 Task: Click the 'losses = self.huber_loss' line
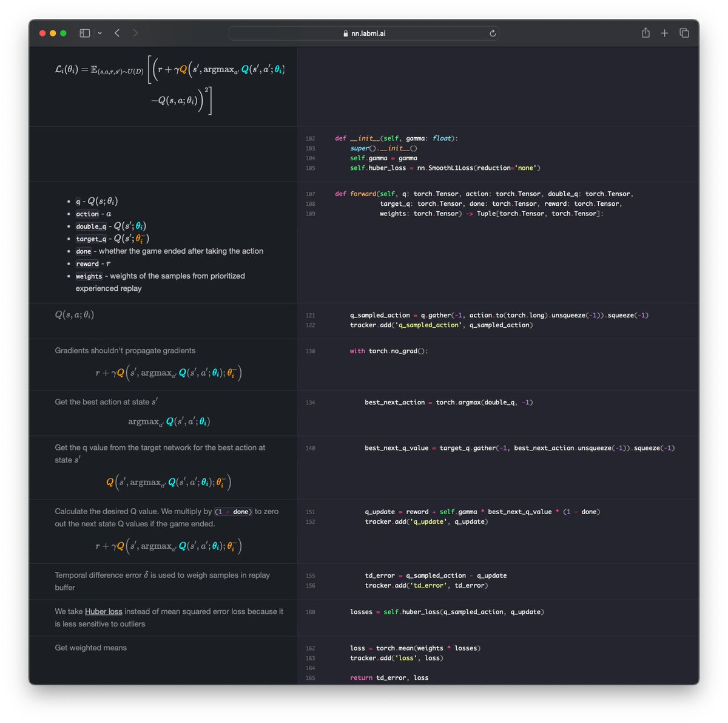[x=447, y=613]
